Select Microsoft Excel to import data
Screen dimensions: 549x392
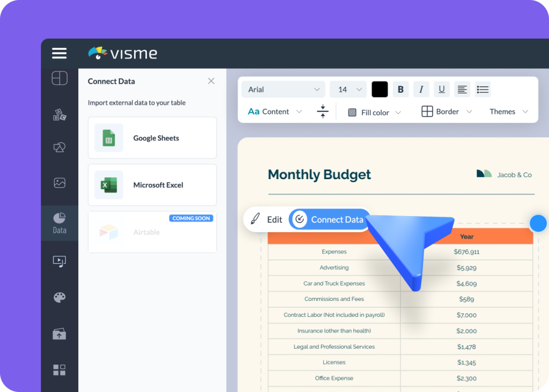[152, 185]
